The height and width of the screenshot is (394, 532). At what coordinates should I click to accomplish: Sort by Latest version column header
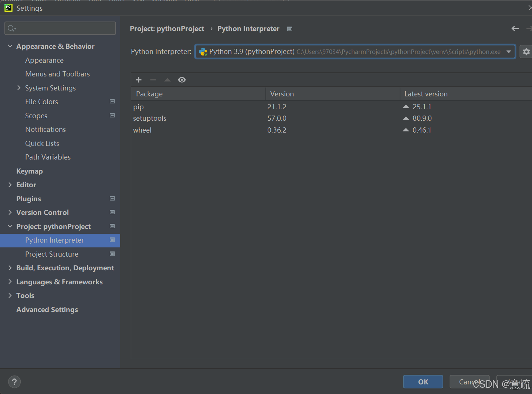tap(466, 94)
